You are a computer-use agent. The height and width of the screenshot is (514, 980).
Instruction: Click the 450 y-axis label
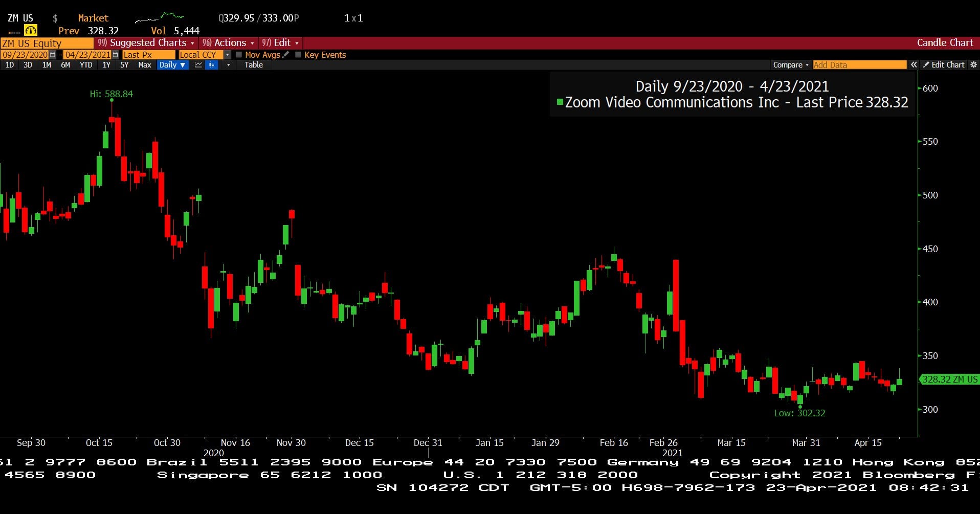930,249
